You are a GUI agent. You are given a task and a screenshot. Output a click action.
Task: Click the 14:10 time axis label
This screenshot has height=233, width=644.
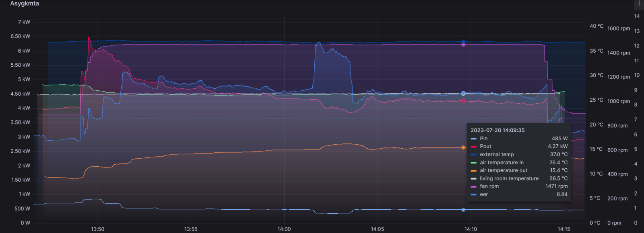tap(471, 229)
